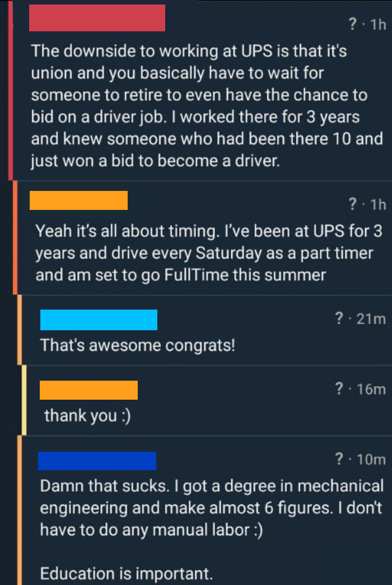Image resolution: width=392 pixels, height=585 pixels.
Task: Click the cyan redacted username bar
Action: coord(99,319)
